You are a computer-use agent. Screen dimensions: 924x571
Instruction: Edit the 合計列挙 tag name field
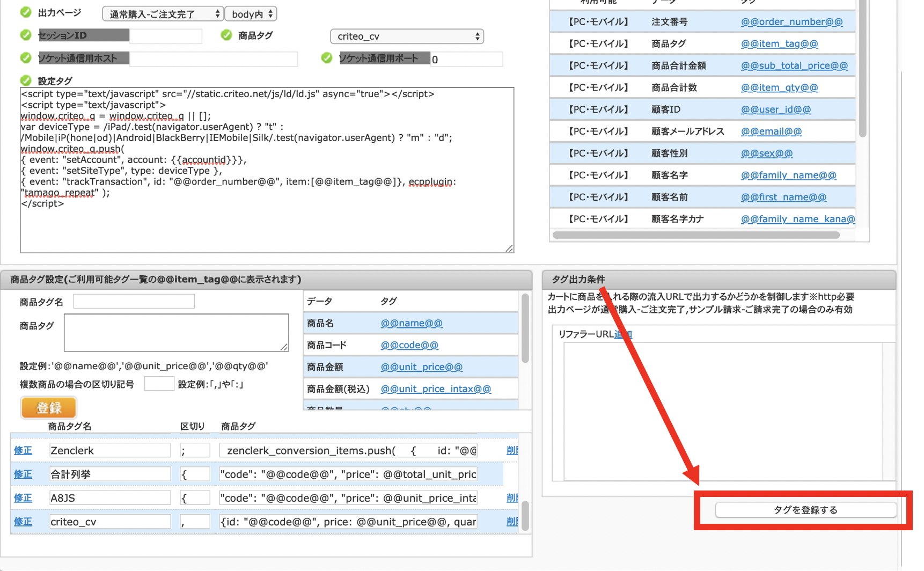point(110,474)
